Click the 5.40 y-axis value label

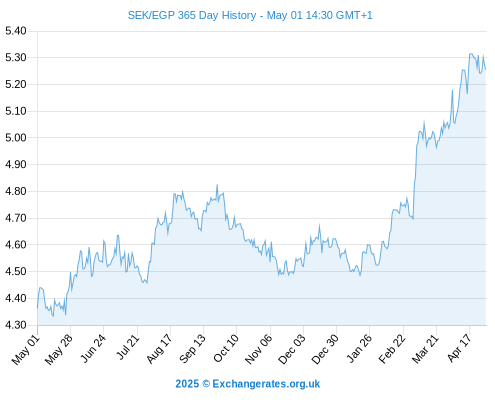click(16, 31)
